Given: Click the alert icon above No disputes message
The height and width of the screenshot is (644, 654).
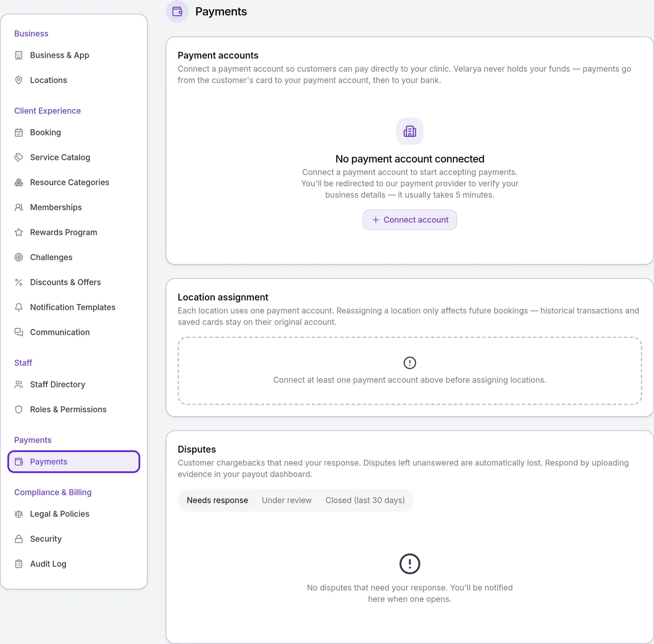Looking at the screenshot, I should tap(410, 564).
